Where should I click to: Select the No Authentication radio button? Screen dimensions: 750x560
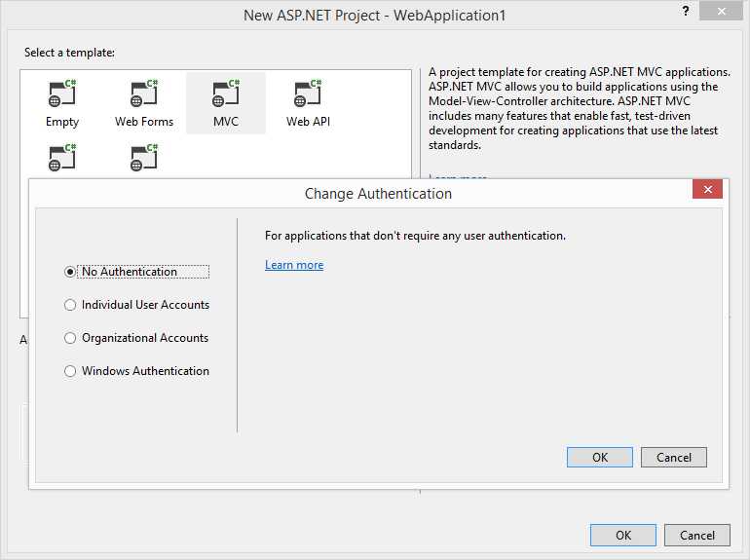70,272
